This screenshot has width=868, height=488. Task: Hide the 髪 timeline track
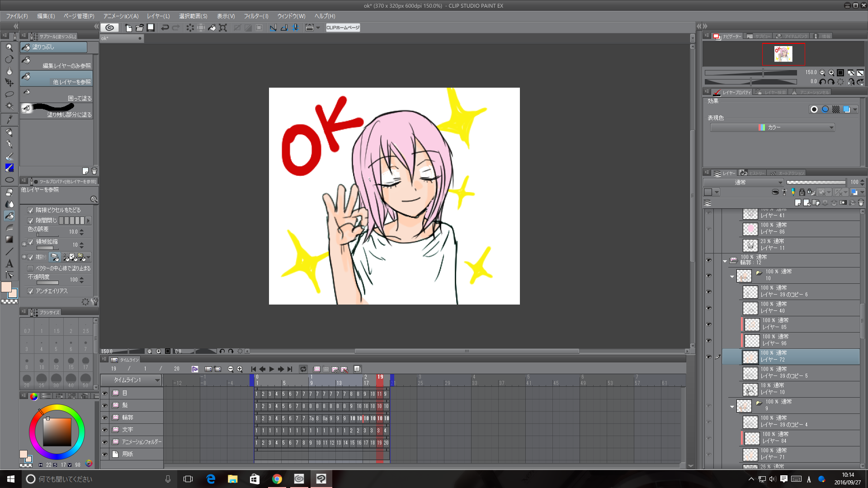pyautogui.click(x=104, y=405)
